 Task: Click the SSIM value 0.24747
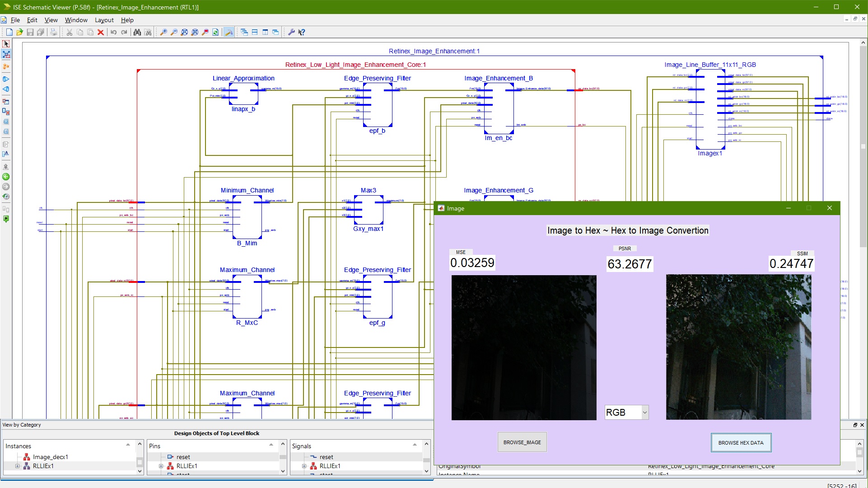tap(791, 263)
